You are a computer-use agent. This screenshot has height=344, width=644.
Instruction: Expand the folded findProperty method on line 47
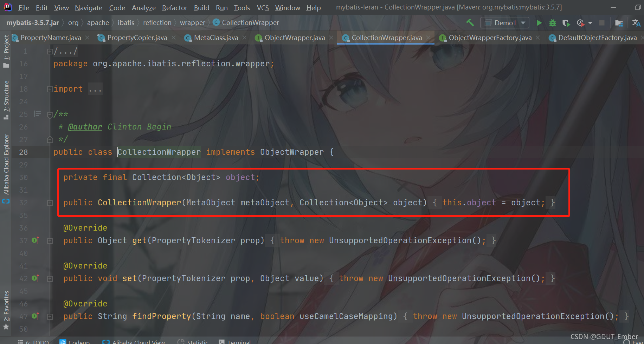pos(50,317)
